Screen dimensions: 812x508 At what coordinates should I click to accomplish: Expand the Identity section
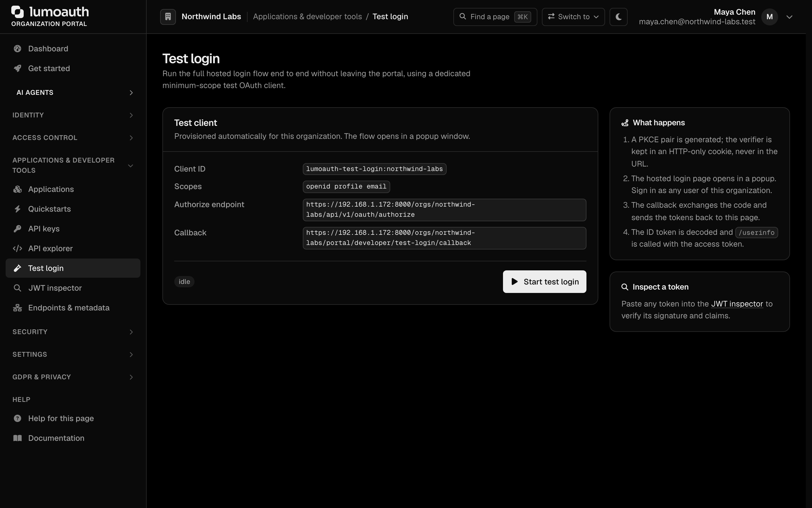click(73, 115)
